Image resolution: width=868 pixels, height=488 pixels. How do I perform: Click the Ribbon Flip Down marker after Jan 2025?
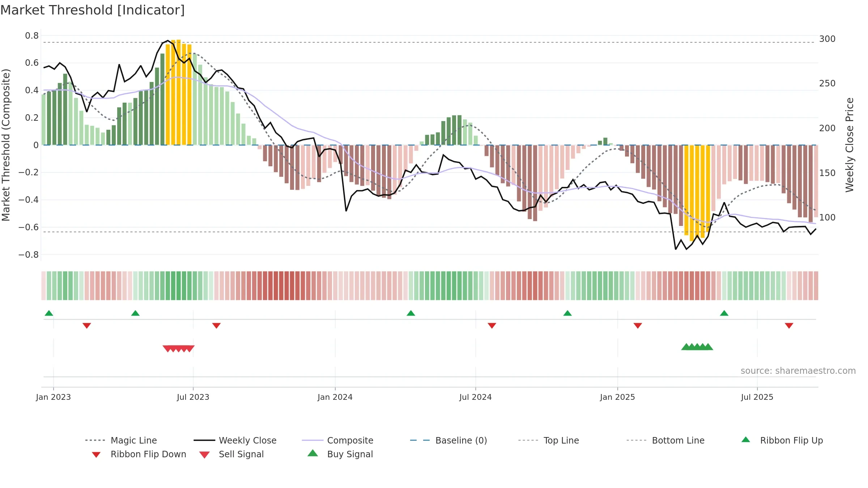638,326
